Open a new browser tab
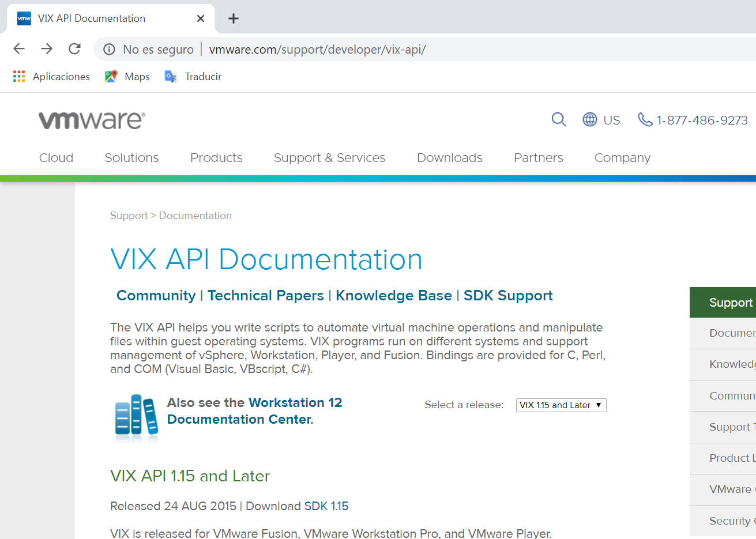The height and width of the screenshot is (539, 756). [x=234, y=18]
